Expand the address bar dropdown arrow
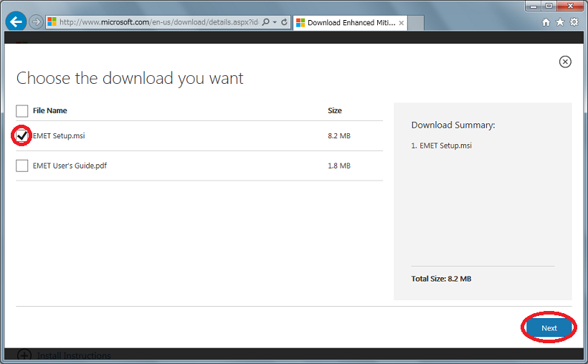 [275, 22]
